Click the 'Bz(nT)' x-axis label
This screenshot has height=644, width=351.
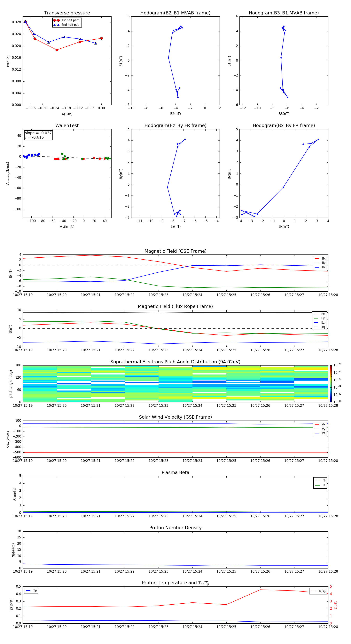[x=175, y=227]
